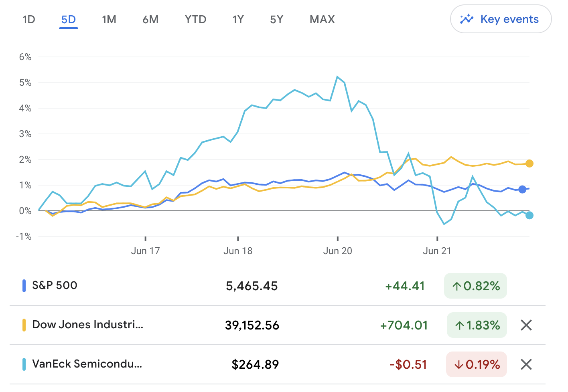Open the VanEck Semiconductor ETF row
Viewport: 568px width, 392px height.
87,364
